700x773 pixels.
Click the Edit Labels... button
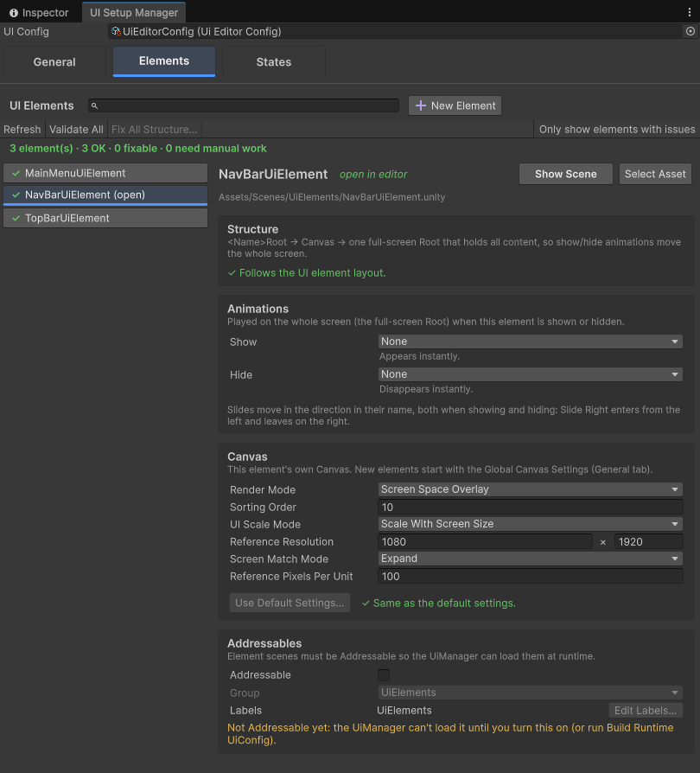(x=646, y=711)
